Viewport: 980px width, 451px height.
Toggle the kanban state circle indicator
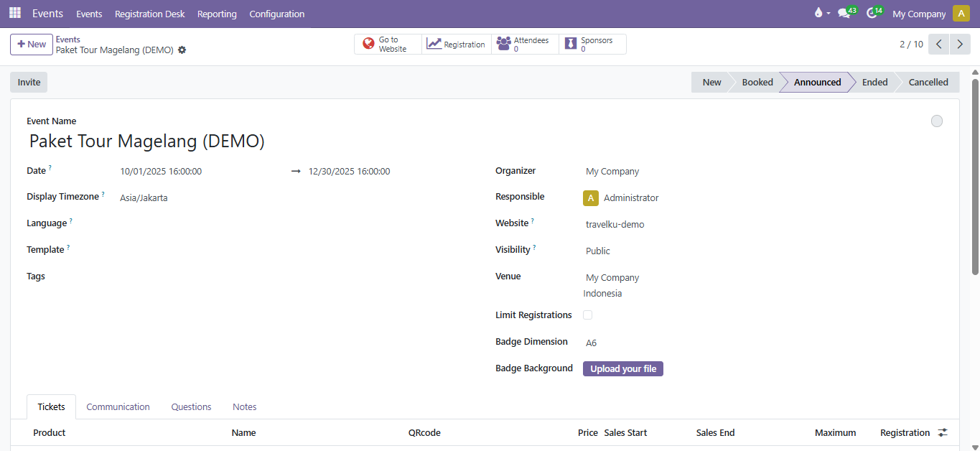(x=936, y=121)
